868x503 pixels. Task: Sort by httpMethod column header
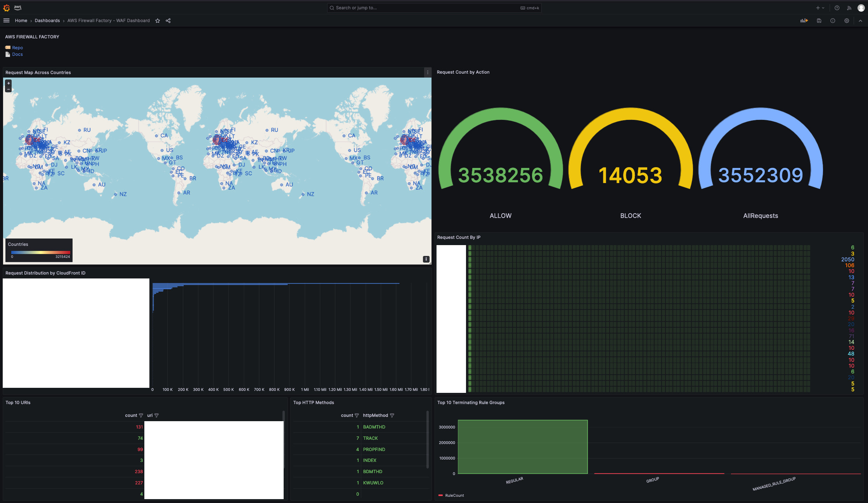coord(375,415)
